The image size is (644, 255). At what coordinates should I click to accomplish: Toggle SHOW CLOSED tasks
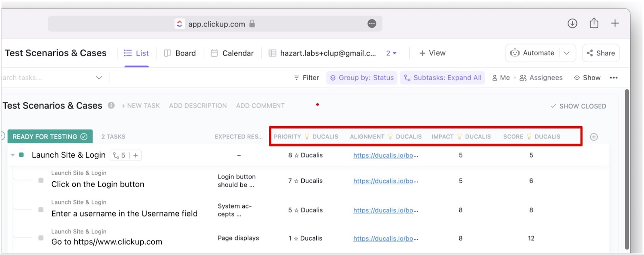pos(578,106)
